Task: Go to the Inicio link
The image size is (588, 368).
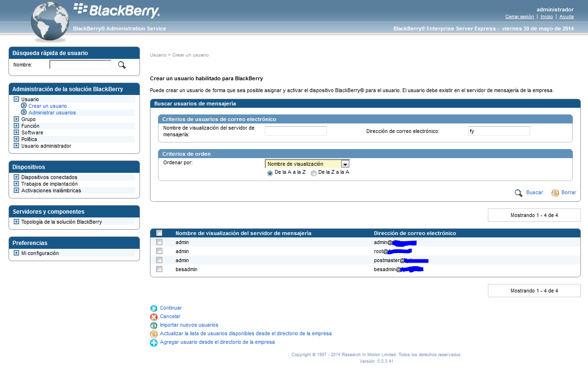Action: point(547,17)
